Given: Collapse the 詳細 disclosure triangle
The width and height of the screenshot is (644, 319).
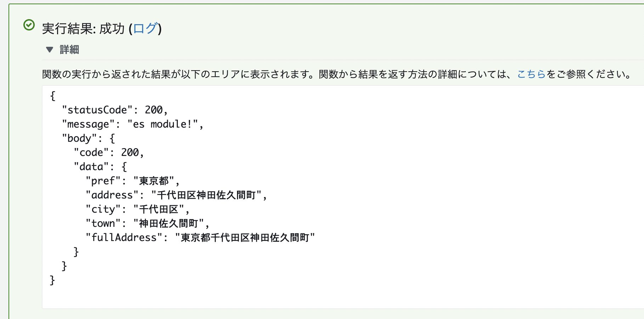Looking at the screenshot, I should tap(50, 50).
